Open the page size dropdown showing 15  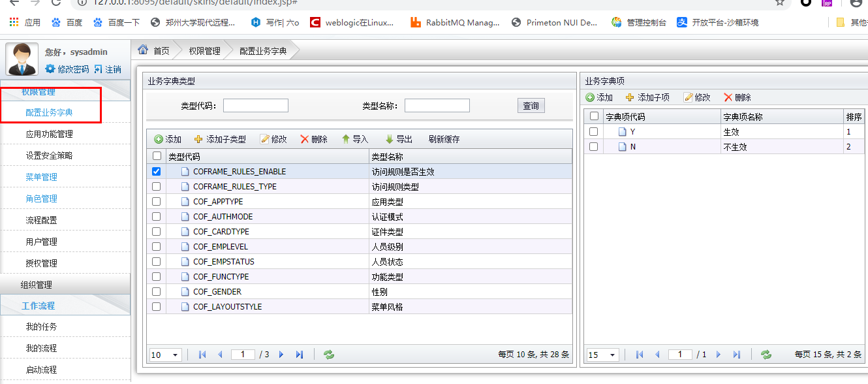coord(602,355)
